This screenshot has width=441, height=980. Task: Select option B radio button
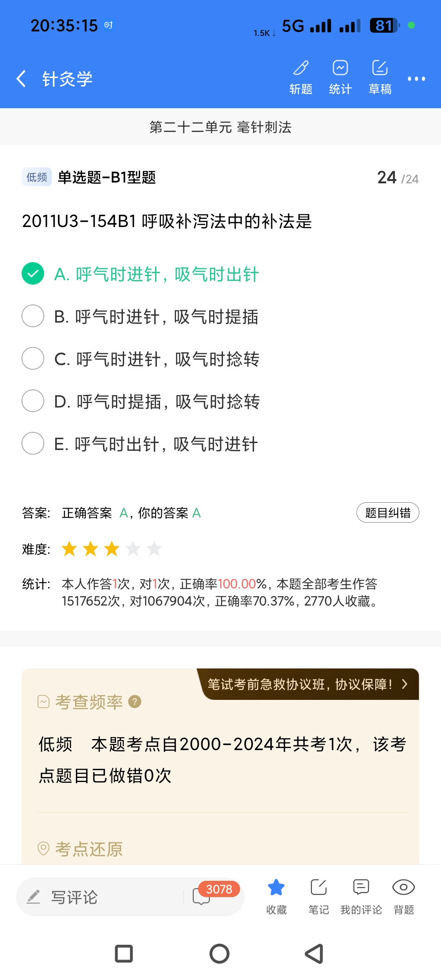click(x=33, y=316)
